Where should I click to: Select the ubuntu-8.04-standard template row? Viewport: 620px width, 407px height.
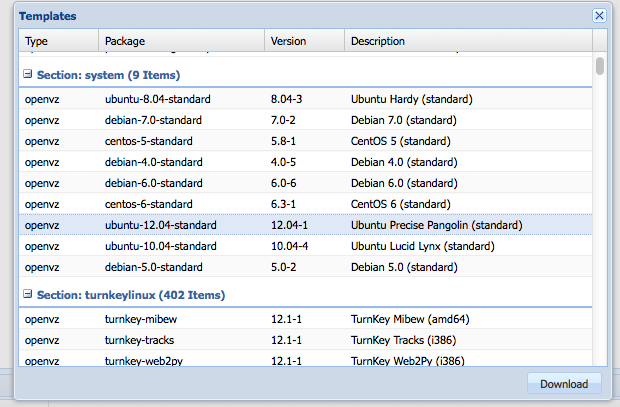tap(305, 99)
